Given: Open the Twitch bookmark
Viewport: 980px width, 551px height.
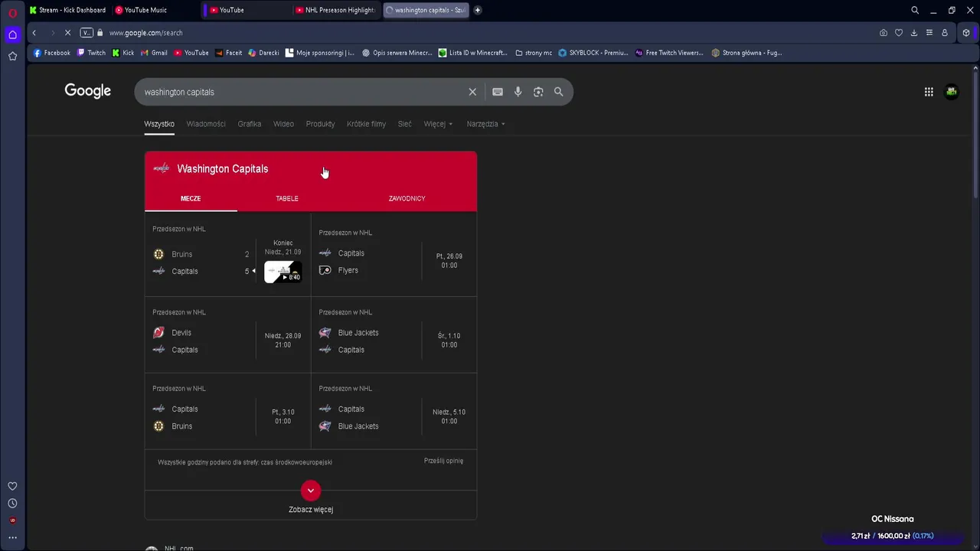Looking at the screenshot, I should coord(92,53).
